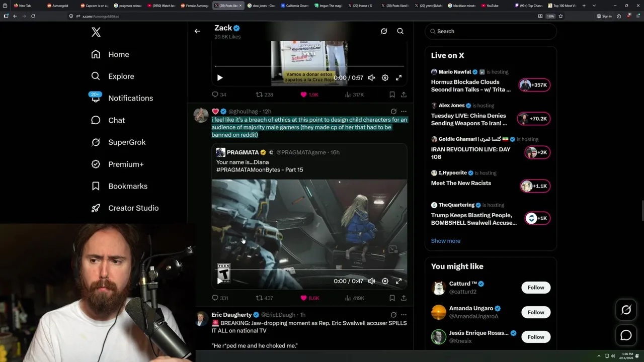644x362 pixels.
Task: View analytics of the post with 317K views
Action: [354, 95]
